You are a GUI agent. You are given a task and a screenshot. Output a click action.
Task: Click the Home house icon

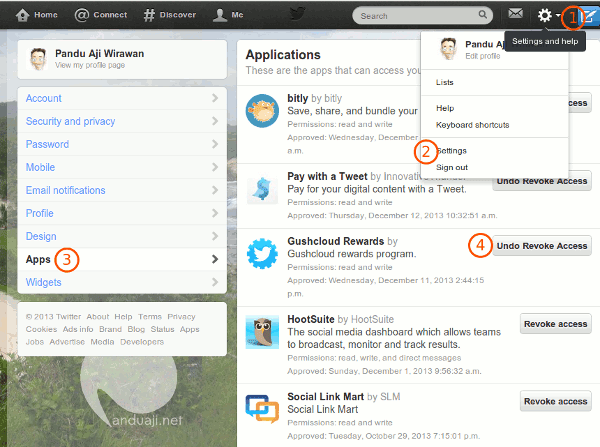coord(23,15)
